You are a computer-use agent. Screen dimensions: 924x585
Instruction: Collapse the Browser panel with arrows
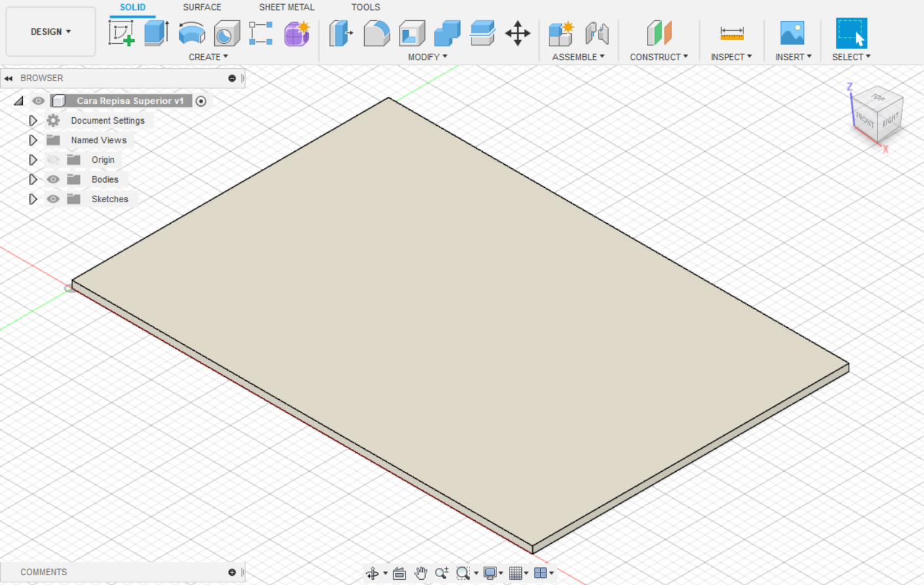[9, 78]
